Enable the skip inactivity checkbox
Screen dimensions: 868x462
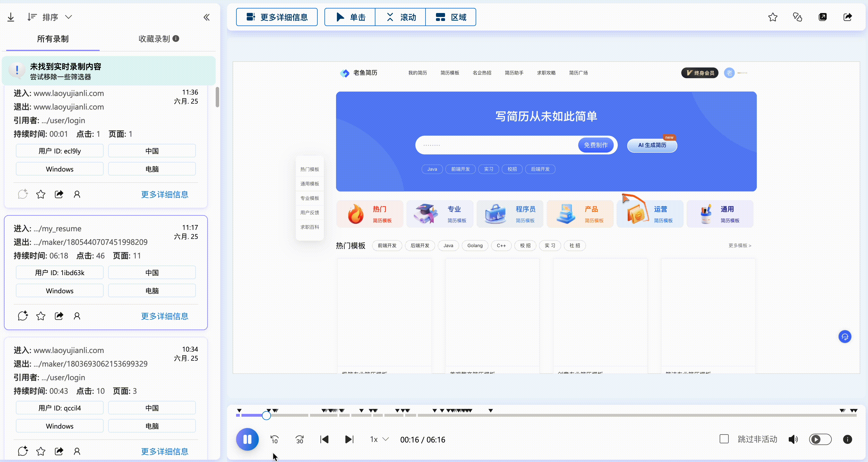point(724,439)
